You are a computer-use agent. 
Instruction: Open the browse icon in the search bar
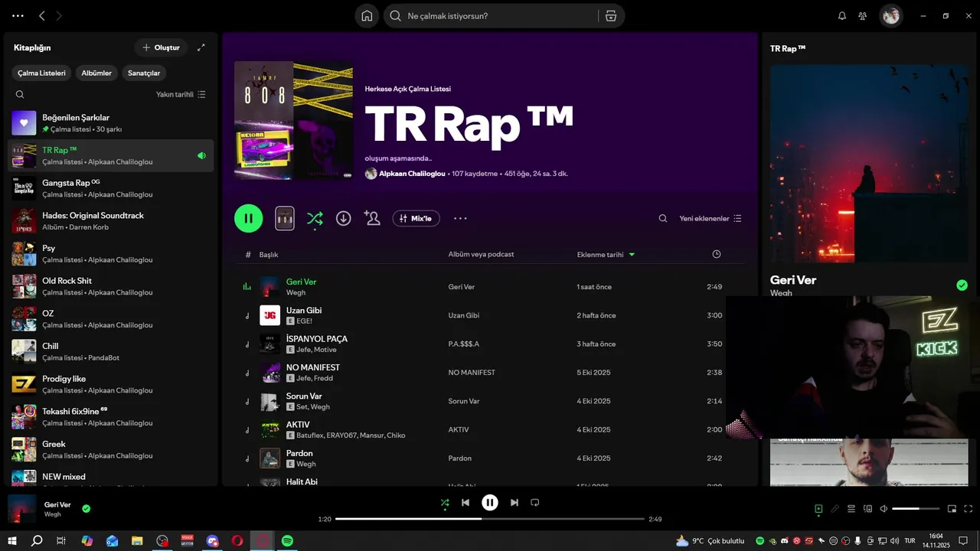(x=610, y=16)
